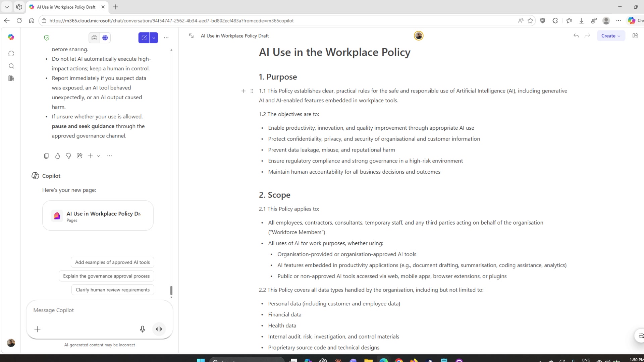This screenshot has height=362, width=644.
Task: Redo the page edit
Action: [x=587, y=36]
